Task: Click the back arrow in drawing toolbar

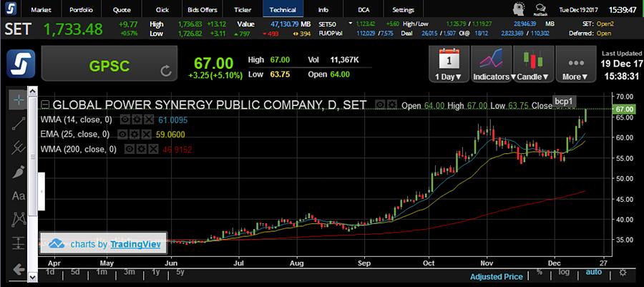Action: 18,270
